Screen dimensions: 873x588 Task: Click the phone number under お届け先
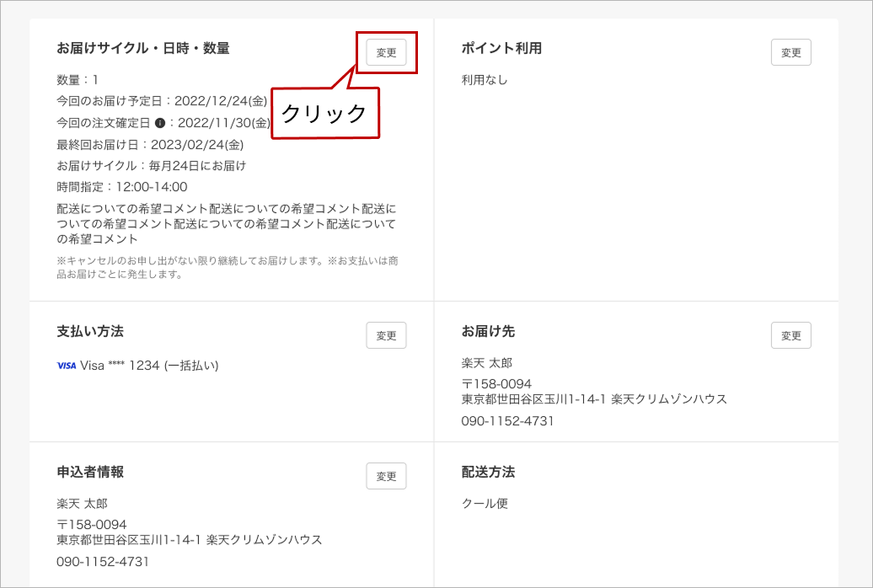[x=507, y=421]
